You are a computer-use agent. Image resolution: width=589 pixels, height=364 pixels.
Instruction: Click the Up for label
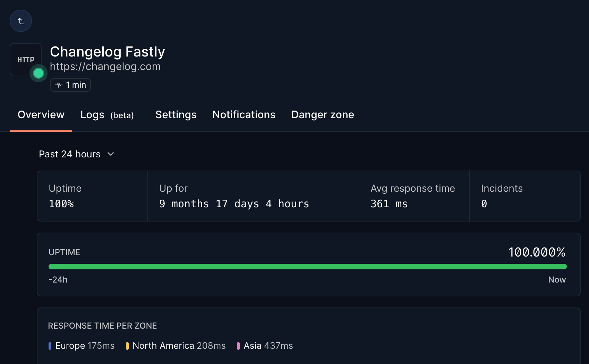[173, 188]
